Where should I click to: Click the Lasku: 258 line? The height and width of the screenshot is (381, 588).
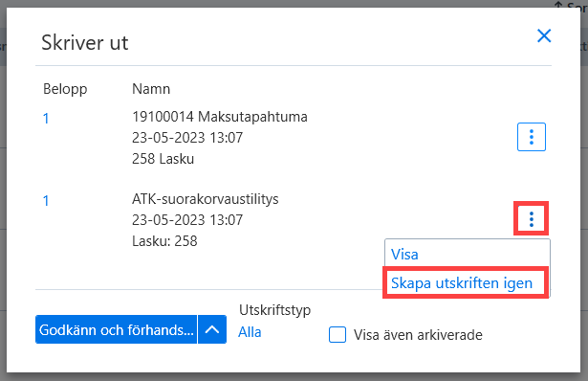coord(164,241)
